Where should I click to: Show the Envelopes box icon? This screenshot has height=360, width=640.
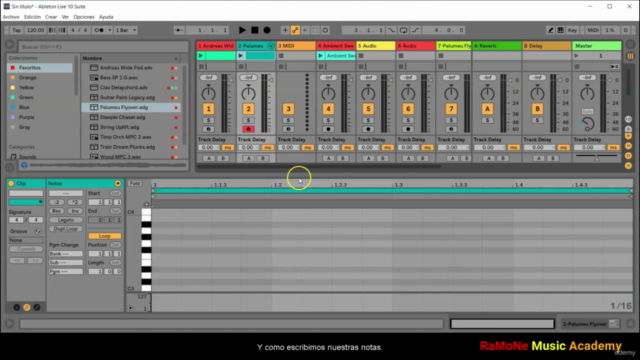pos(37,307)
